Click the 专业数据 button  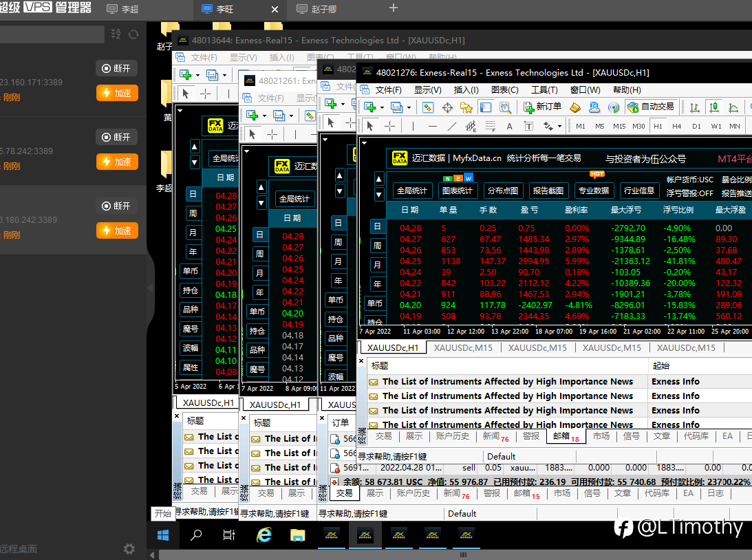click(594, 191)
